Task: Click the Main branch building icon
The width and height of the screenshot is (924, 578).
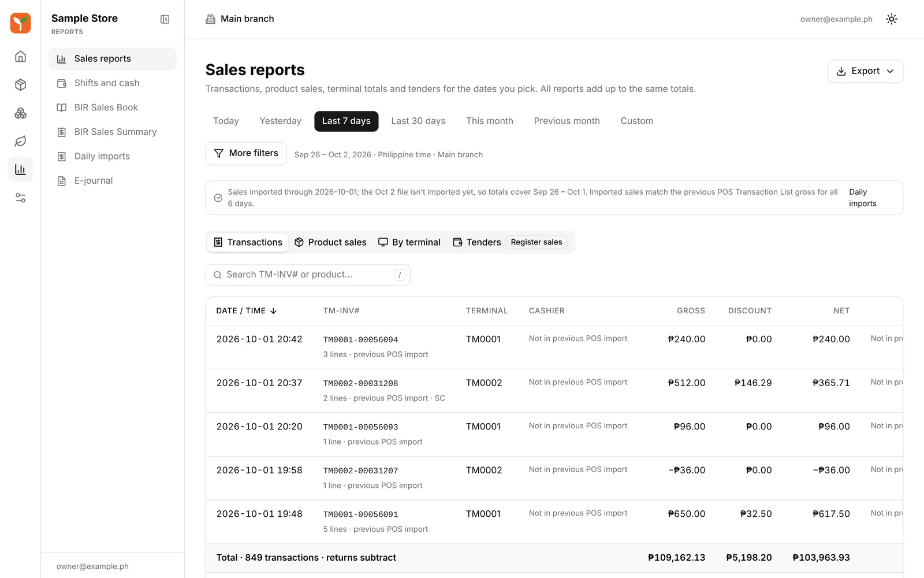Action: (x=210, y=19)
